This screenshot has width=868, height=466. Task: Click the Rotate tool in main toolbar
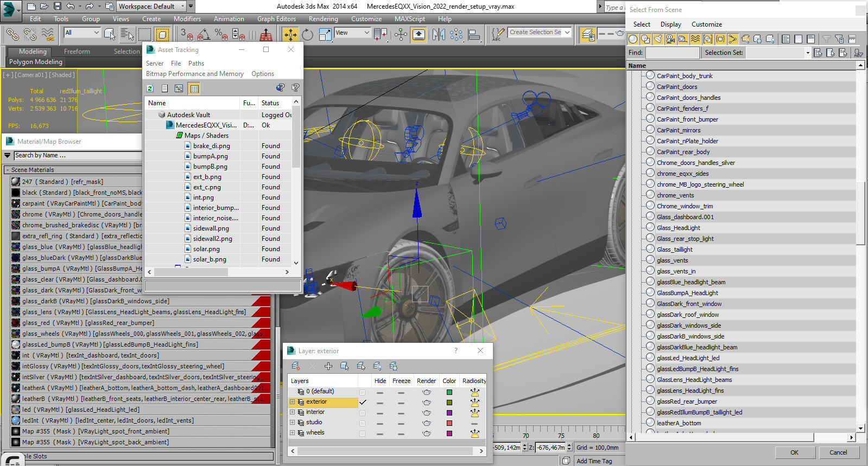[x=308, y=35]
